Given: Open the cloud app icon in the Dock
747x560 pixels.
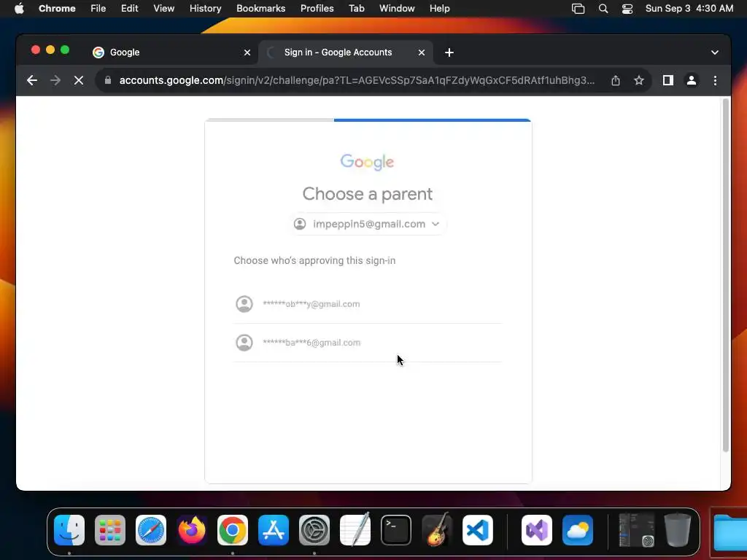Looking at the screenshot, I should [x=578, y=530].
